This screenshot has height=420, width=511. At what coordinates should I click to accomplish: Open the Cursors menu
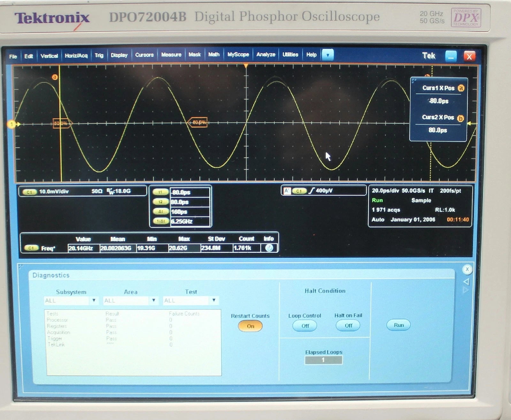pyautogui.click(x=144, y=55)
